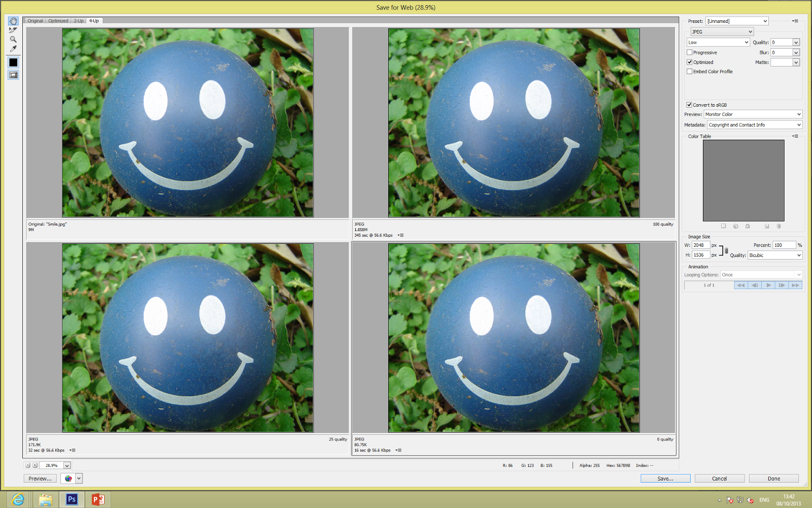Screen dimensions: 812x508
Task: Open preview menu for 25 quality pane
Action: [x=72, y=450]
